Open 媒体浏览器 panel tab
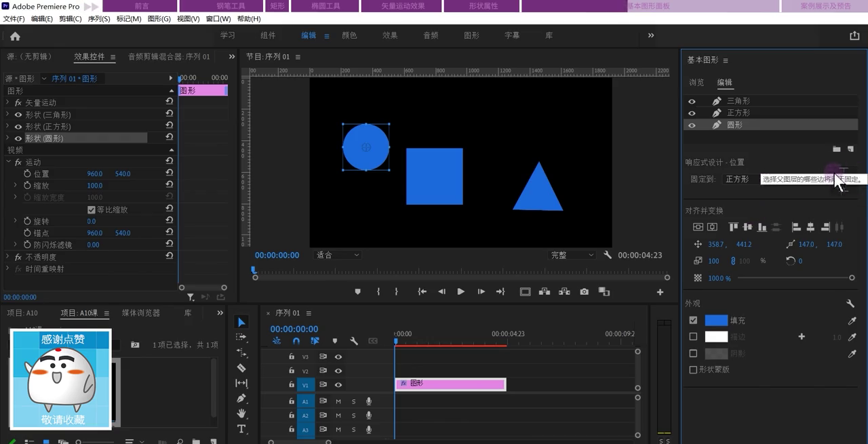The width and height of the screenshot is (868, 444). 141,312
